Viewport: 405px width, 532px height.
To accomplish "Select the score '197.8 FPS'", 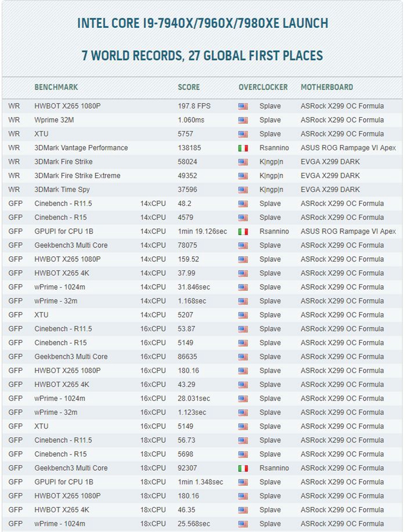I will (194, 106).
